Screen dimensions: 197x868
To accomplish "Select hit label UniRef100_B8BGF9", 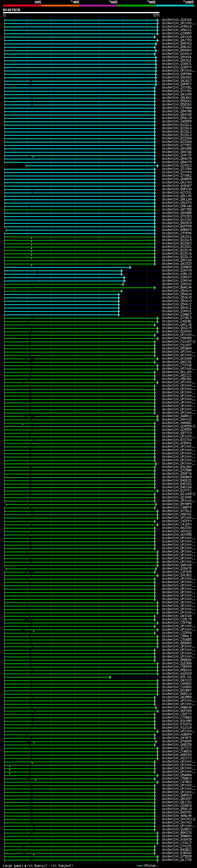I will [177, 230].
